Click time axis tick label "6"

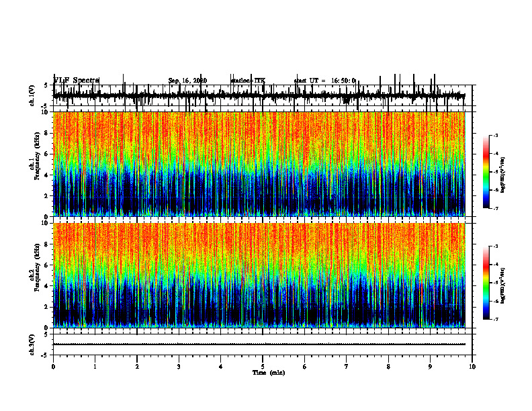[305, 367]
